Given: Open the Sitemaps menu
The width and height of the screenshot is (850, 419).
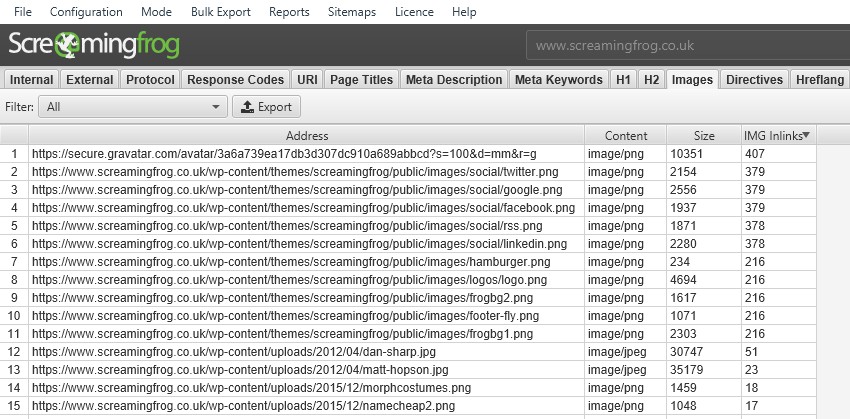Looking at the screenshot, I should tap(352, 12).
